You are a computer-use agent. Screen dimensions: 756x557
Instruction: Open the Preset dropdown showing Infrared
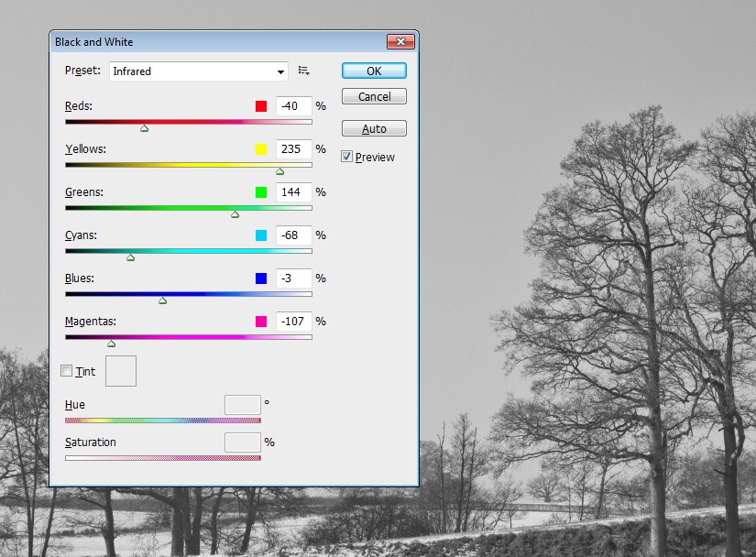199,71
